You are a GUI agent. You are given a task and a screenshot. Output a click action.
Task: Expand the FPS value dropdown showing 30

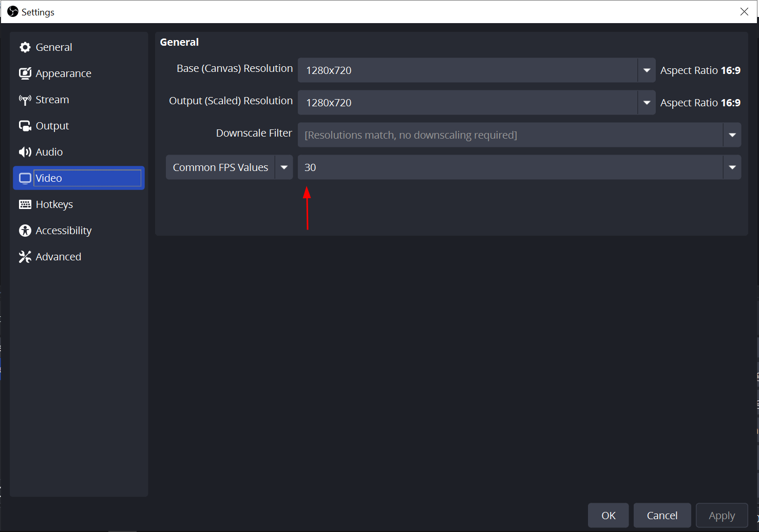pyautogui.click(x=732, y=167)
